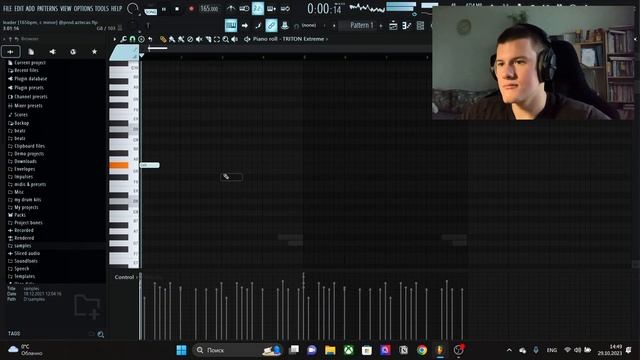Open the FILE menu
The height and width of the screenshot is (360, 640).
[x=7, y=8]
